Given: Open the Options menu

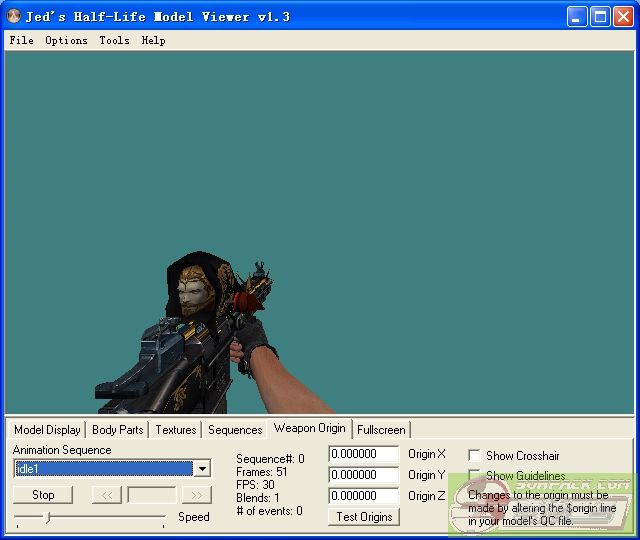Looking at the screenshot, I should [x=66, y=41].
